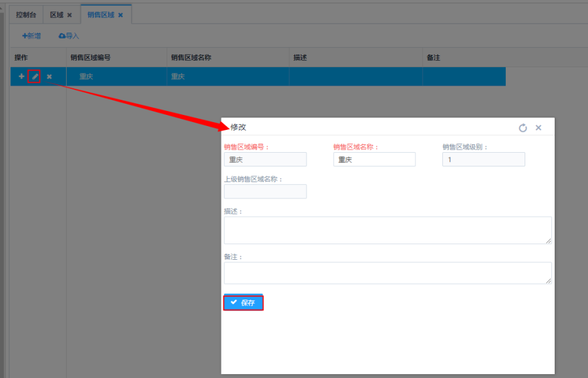Screen dimensions: 588x378
Task: Click the delete X icon in the 重庆 row
Action: tap(49, 76)
